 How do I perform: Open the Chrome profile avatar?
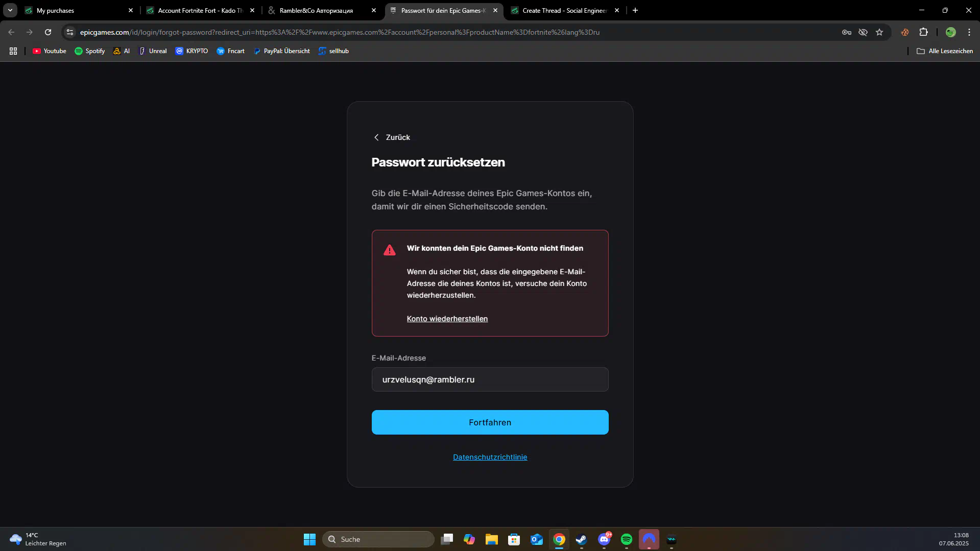click(950, 32)
